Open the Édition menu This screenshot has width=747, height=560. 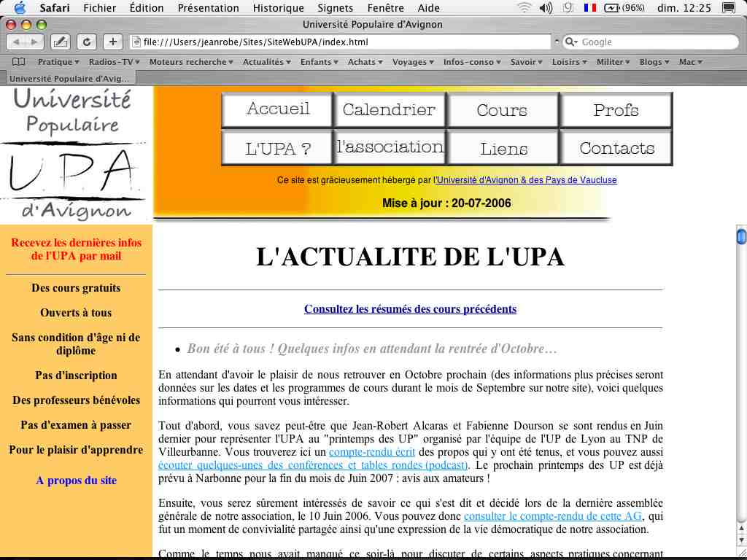[x=146, y=7]
